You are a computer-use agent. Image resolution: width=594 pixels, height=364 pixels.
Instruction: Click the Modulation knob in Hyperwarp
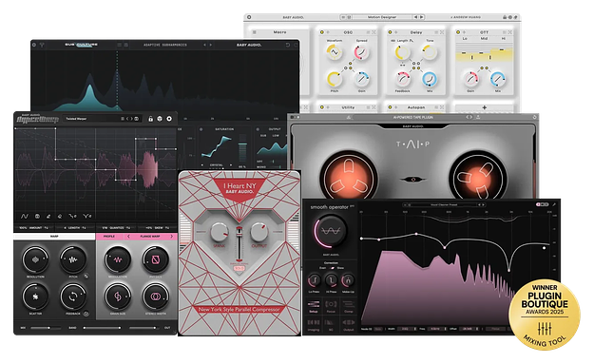click(118, 259)
